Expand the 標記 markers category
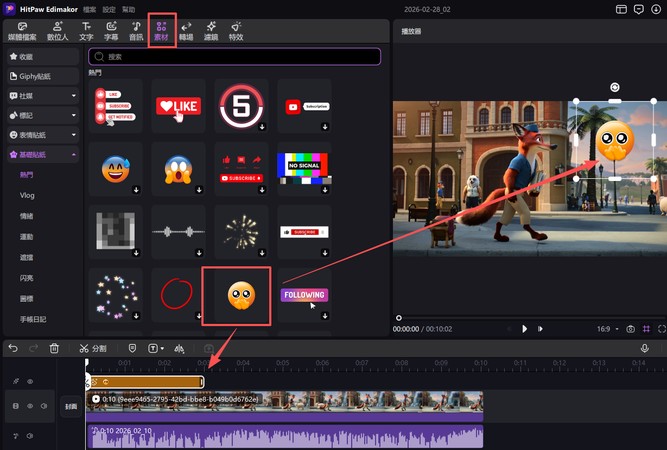Screen dimensions: 667x450 click(43, 115)
